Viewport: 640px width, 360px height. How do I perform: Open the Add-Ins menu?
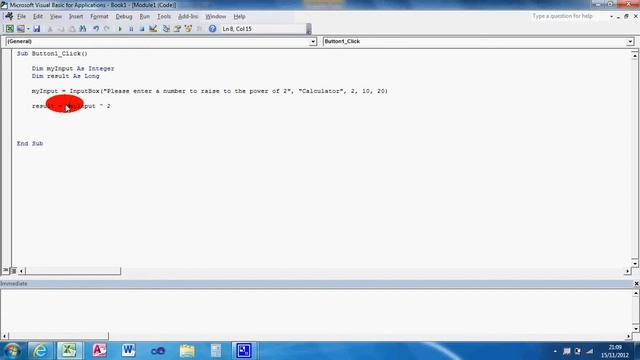pyautogui.click(x=188, y=16)
